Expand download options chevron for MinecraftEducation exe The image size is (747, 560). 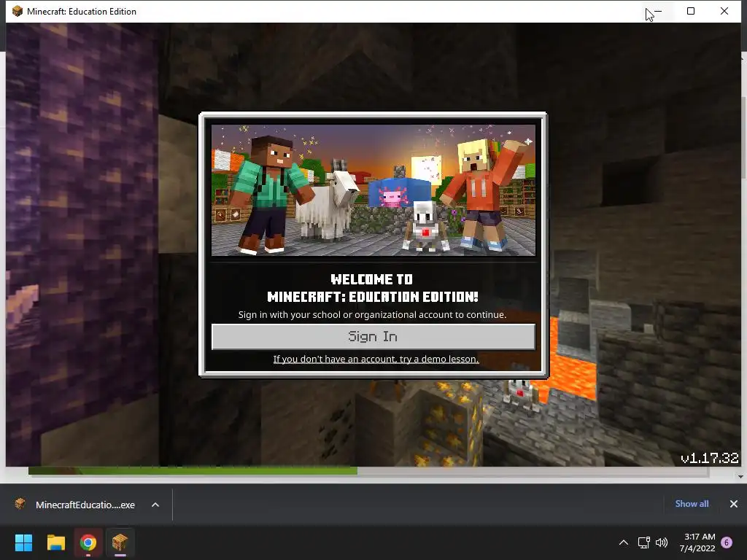[x=155, y=505]
